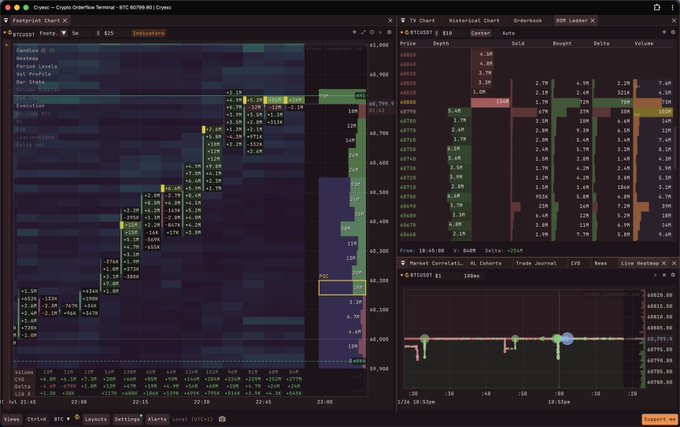
Task: Change the 100ms interval in Live Heatmap
Action: point(471,276)
